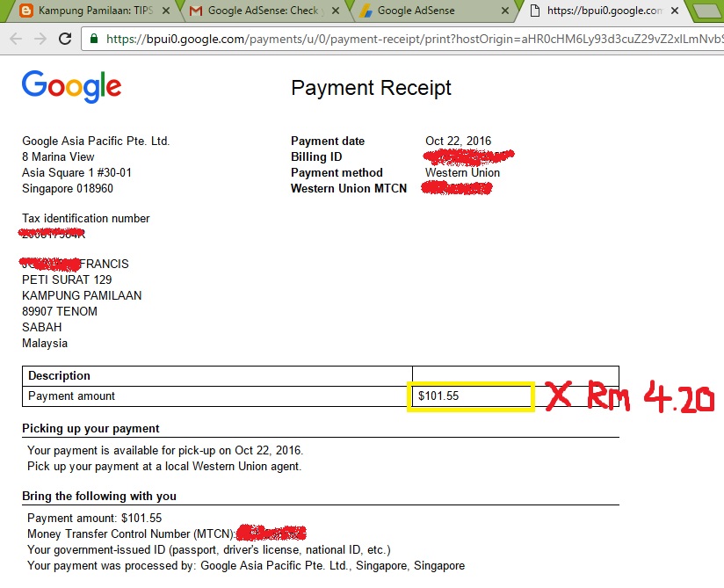Click the Blogger favicon on first tab
724x588 pixels.
(x=26, y=11)
